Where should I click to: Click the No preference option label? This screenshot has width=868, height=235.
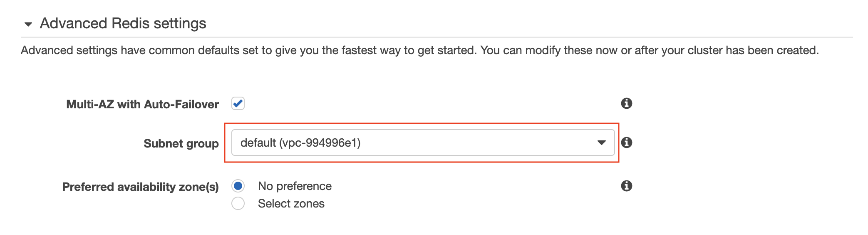point(295,186)
